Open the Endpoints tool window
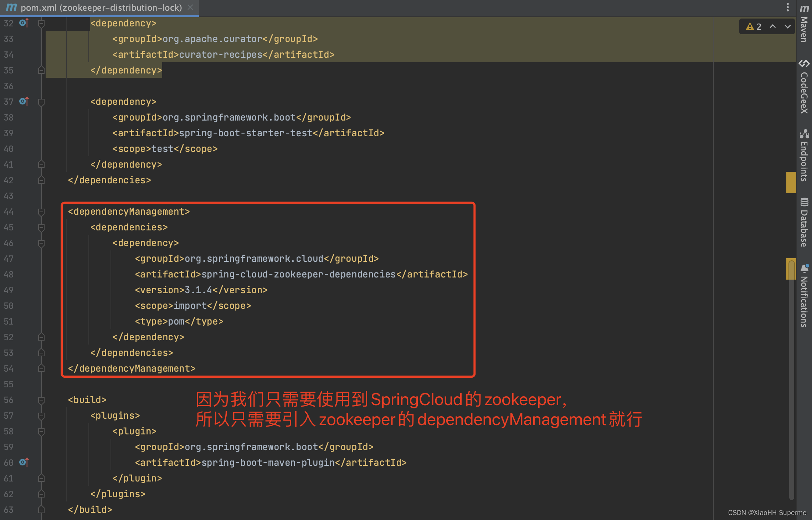Image resolution: width=812 pixels, height=520 pixels. point(804,155)
